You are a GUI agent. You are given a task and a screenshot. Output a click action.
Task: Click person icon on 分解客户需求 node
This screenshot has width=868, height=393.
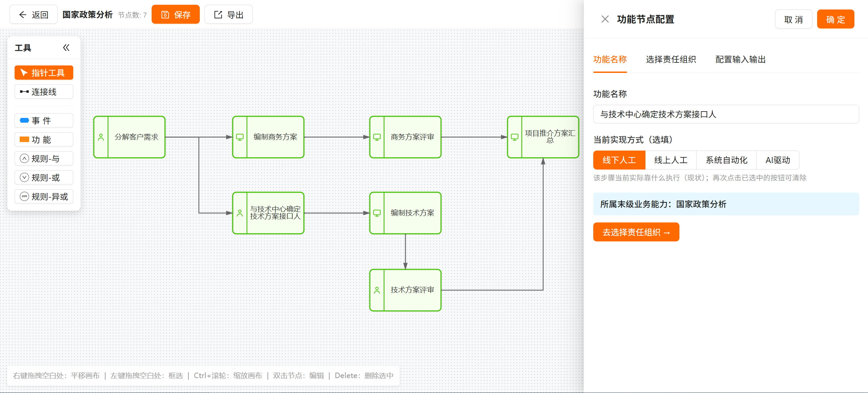(x=101, y=137)
